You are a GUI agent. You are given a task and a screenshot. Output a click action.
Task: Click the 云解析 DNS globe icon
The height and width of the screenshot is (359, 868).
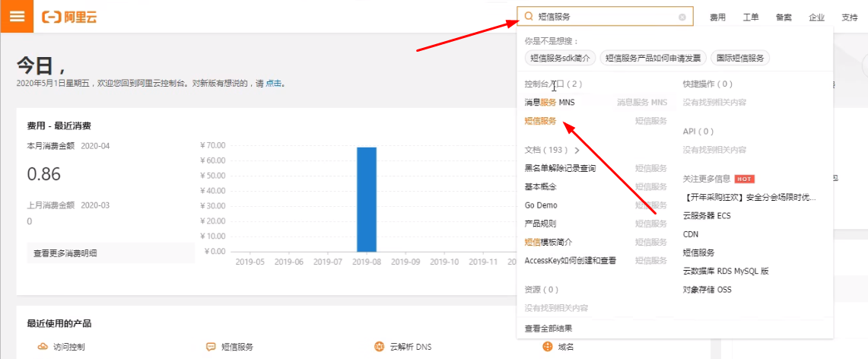[x=379, y=347]
